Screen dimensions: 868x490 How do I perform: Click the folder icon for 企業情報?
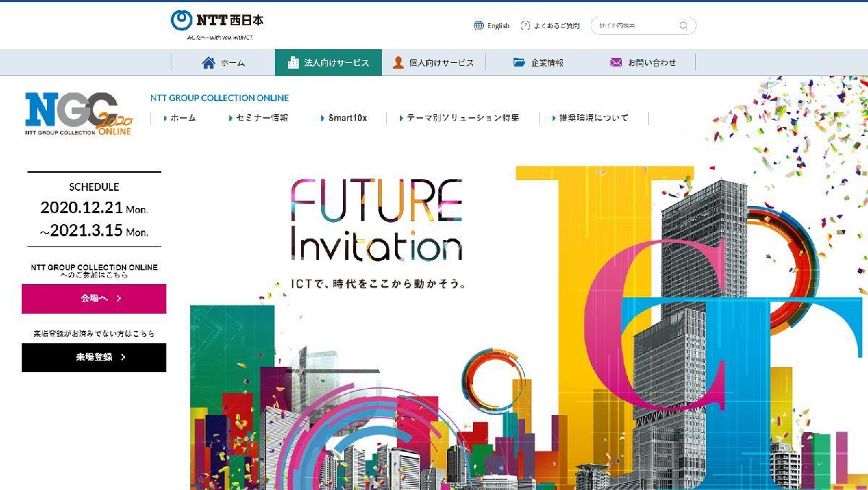pos(519,63)
